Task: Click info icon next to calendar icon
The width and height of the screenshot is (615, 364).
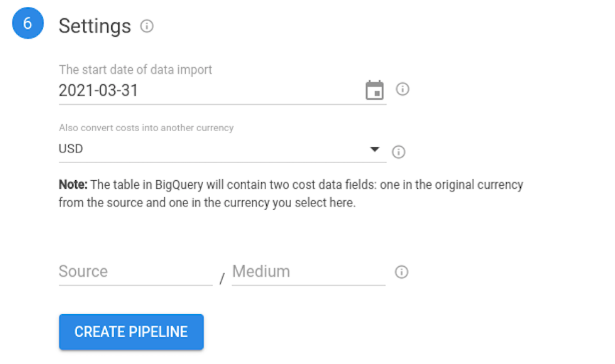Action: (x=402, y=89)
